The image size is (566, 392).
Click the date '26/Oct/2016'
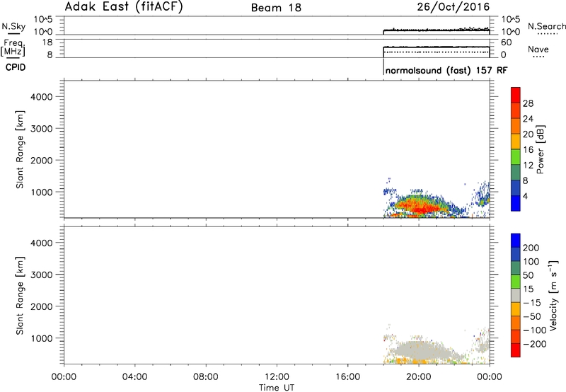click(454, 7)
